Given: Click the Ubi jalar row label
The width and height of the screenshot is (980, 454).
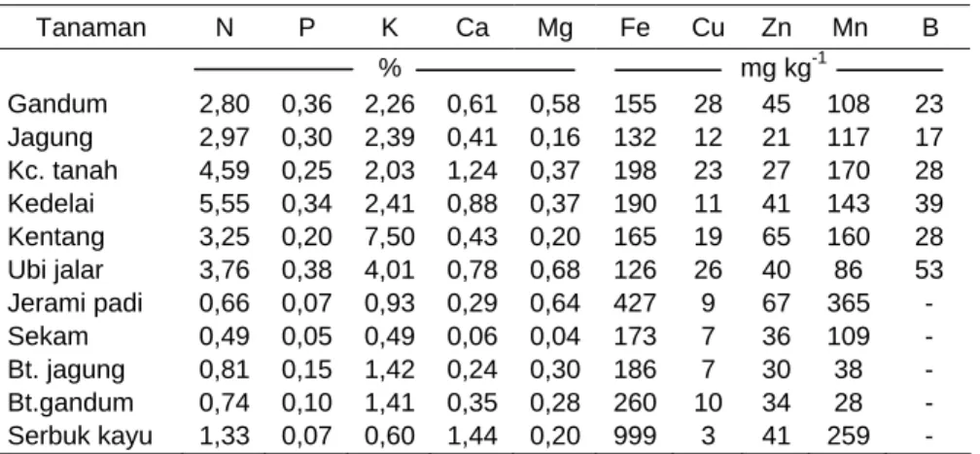Looking at the screenshot, I should (x=55, y=271).
